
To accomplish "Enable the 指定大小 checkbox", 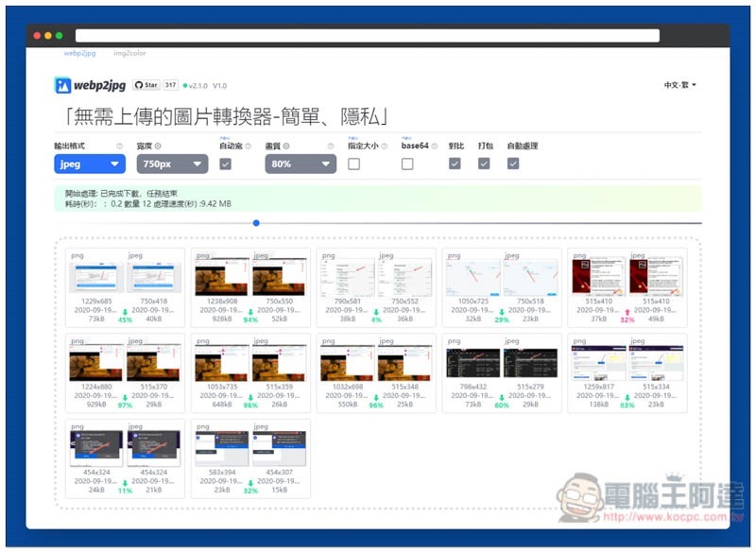I will pyautogui.click(x=353, y=164).
